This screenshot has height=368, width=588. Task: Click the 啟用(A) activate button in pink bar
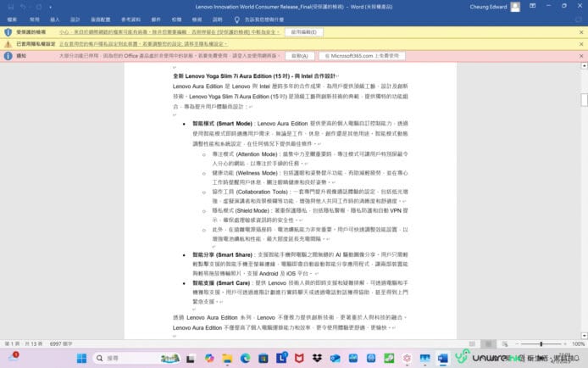(x=300, y=56)
